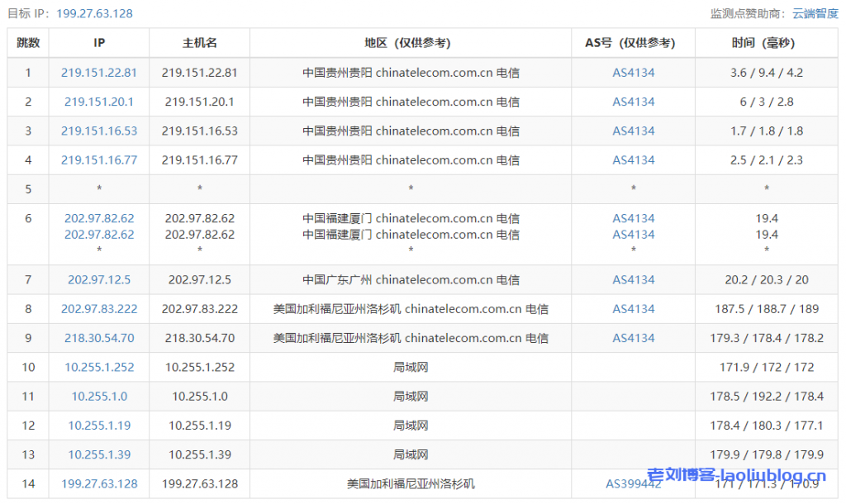
Task: Click the 主机名 column header
Action: (x=199, y=43)
